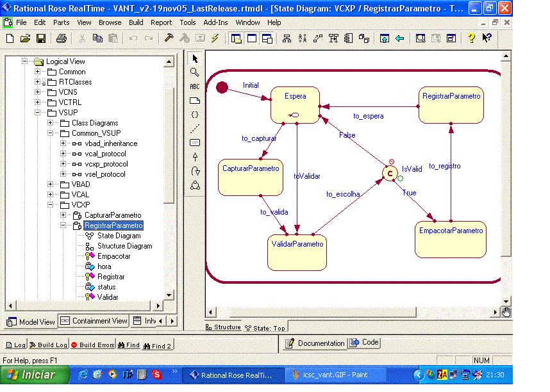Click the New file toolbar icon

pos(10,38)
